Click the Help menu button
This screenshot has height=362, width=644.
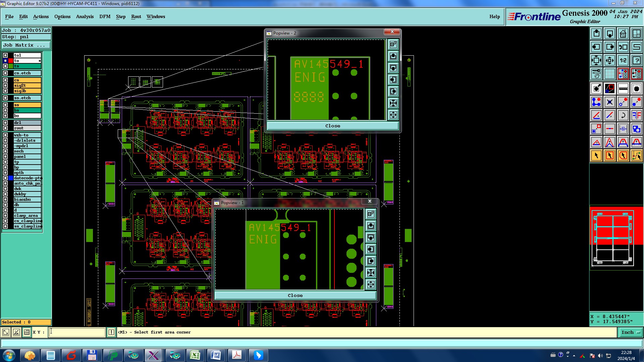click(494, 16)
